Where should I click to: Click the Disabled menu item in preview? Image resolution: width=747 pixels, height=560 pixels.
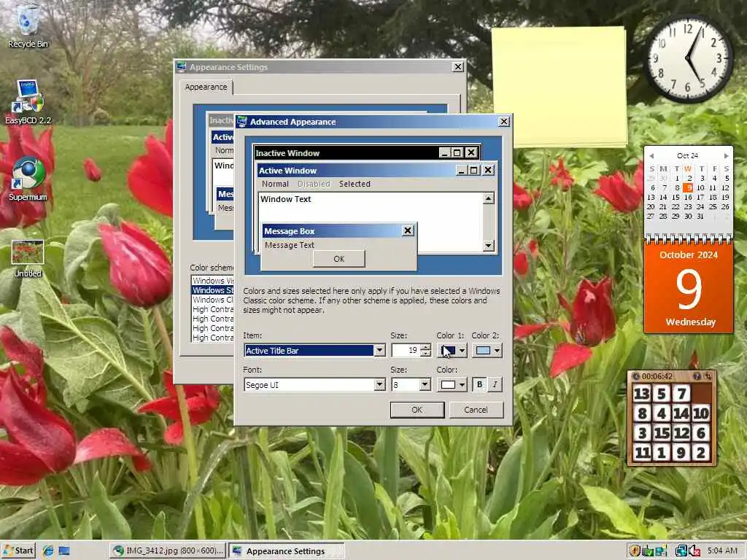coord(314,184)
